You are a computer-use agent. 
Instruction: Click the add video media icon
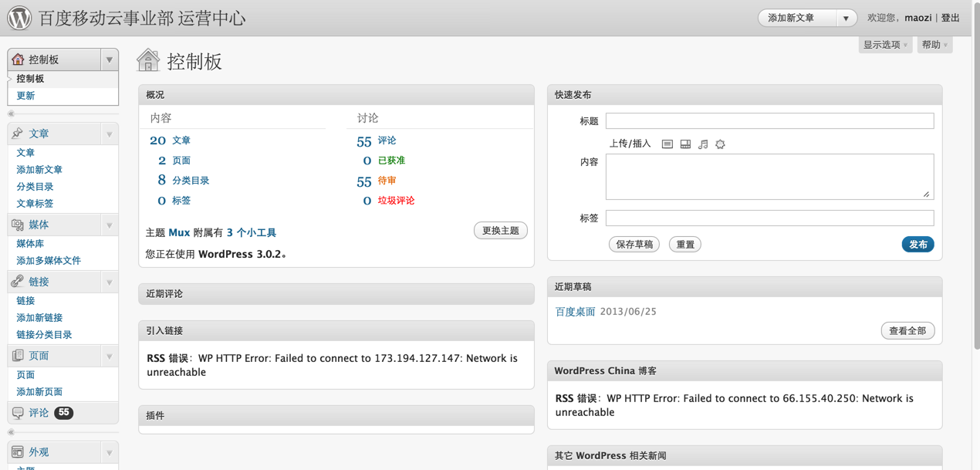tap(685, 144)
